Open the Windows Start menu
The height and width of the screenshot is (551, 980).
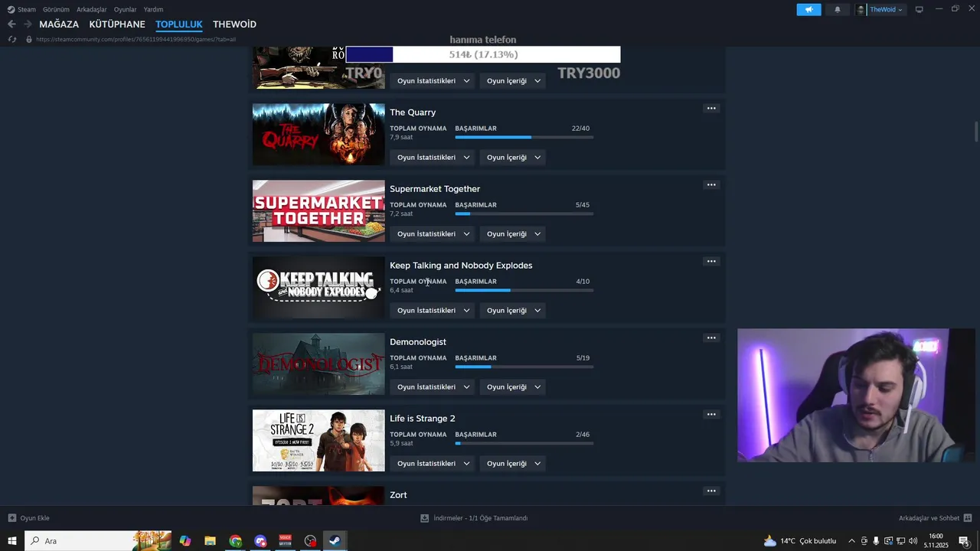tap(12, 541)
